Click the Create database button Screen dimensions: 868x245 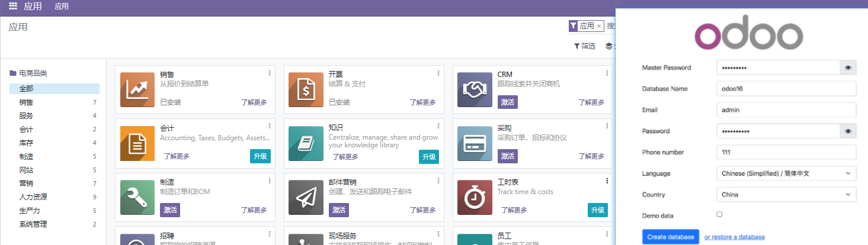click(671, 237)
